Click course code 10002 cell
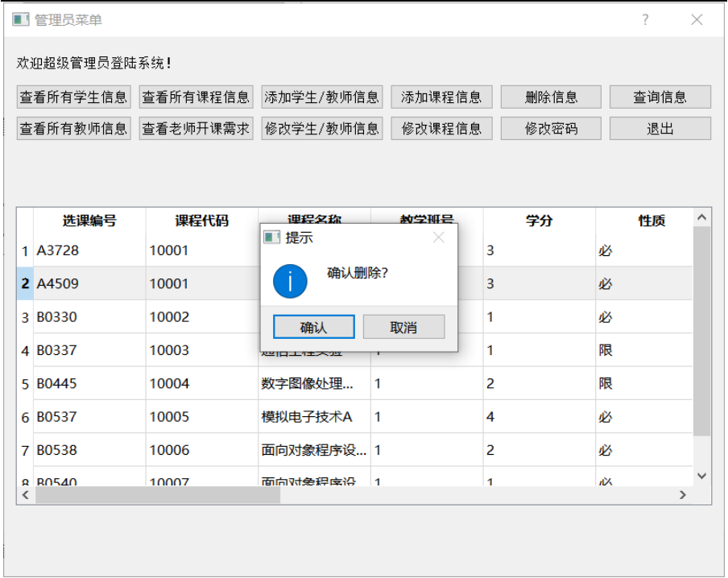The image size is (728, 578). tap(202, 317)
